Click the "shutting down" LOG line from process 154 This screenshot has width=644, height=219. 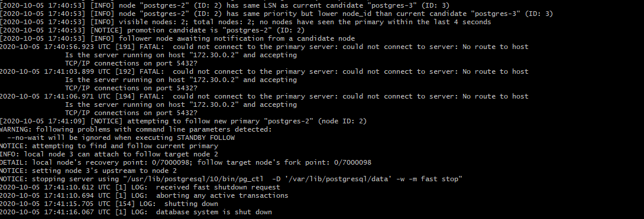point(109,204)
